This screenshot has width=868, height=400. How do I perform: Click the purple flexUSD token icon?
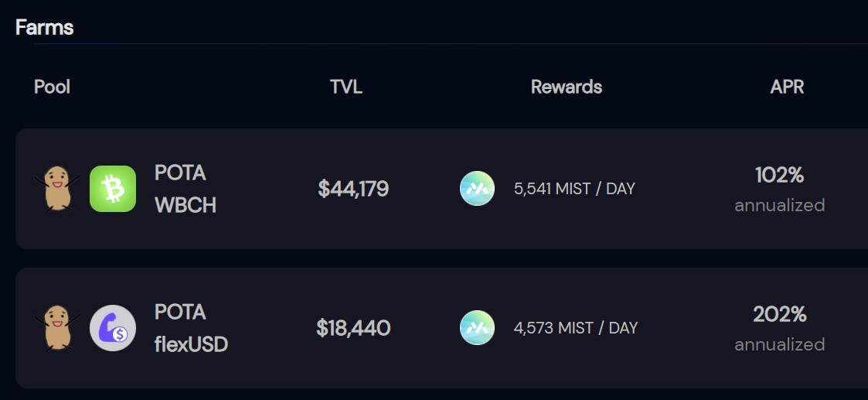point(113,328)
